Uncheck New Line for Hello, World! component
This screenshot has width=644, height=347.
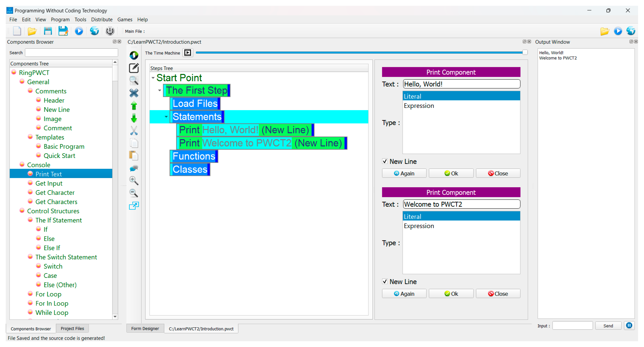(x=385, y=162)
